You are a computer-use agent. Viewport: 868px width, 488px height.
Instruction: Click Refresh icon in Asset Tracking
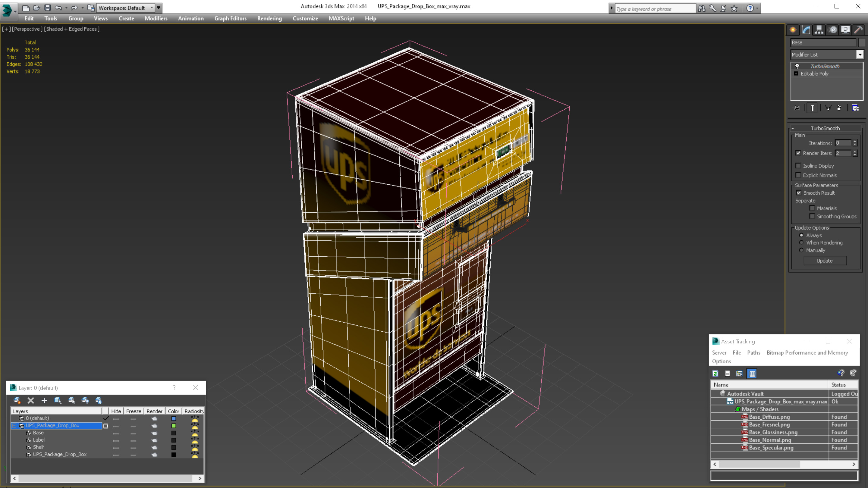point(715,373)
